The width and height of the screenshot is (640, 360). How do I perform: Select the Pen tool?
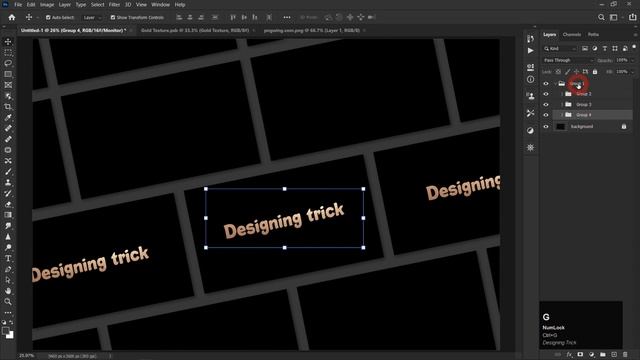(x=8, y=269)
